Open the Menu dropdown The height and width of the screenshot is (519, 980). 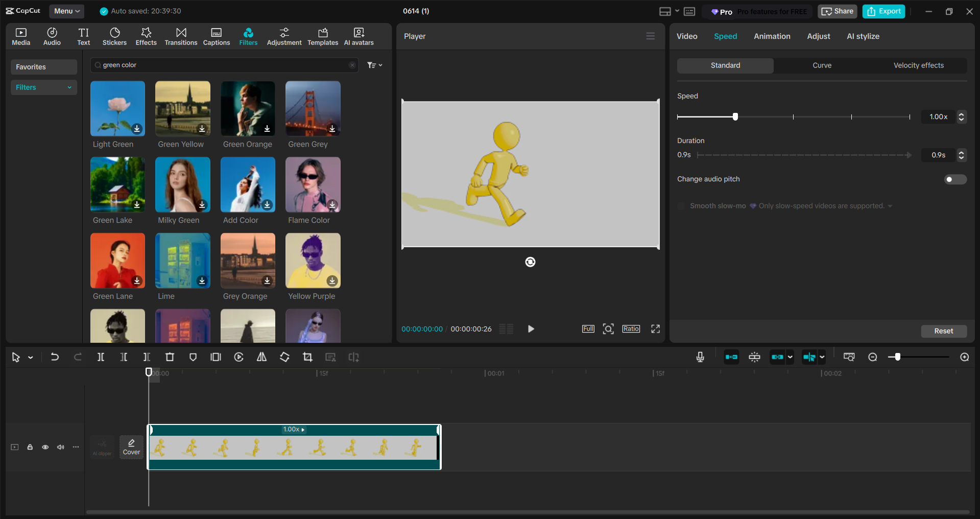click(66, 11)
